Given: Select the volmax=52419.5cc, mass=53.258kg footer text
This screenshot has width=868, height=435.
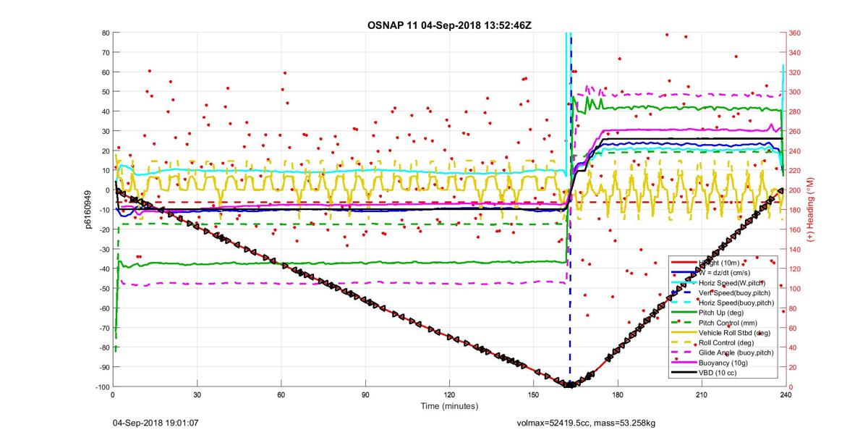Looking at the screenshot, I should (585, 422).
